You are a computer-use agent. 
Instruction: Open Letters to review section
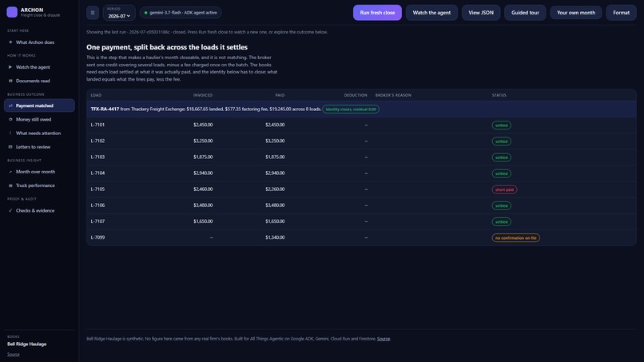(39, 147)
